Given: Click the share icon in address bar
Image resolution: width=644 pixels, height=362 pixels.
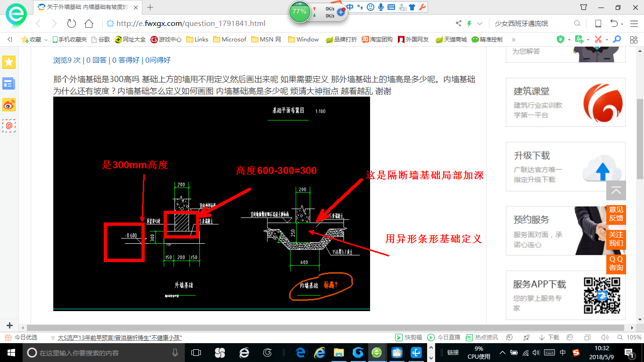Looking at the screenshot, I should click(459, 24).
